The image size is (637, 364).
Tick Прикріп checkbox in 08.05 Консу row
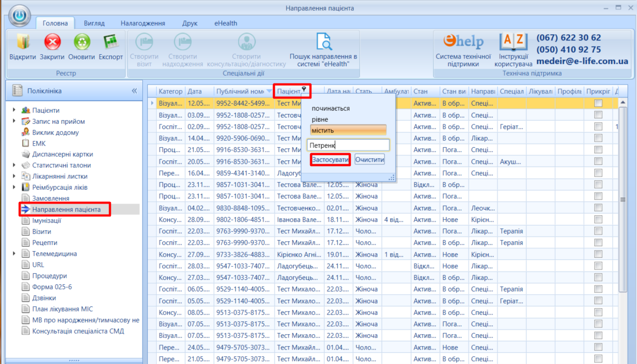[598, 313]
